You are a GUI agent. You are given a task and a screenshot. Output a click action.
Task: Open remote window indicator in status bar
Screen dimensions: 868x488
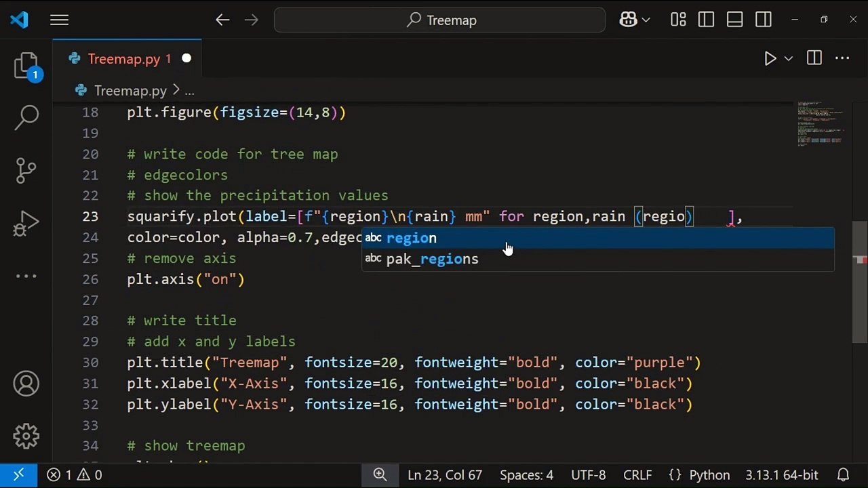(19, 475)
